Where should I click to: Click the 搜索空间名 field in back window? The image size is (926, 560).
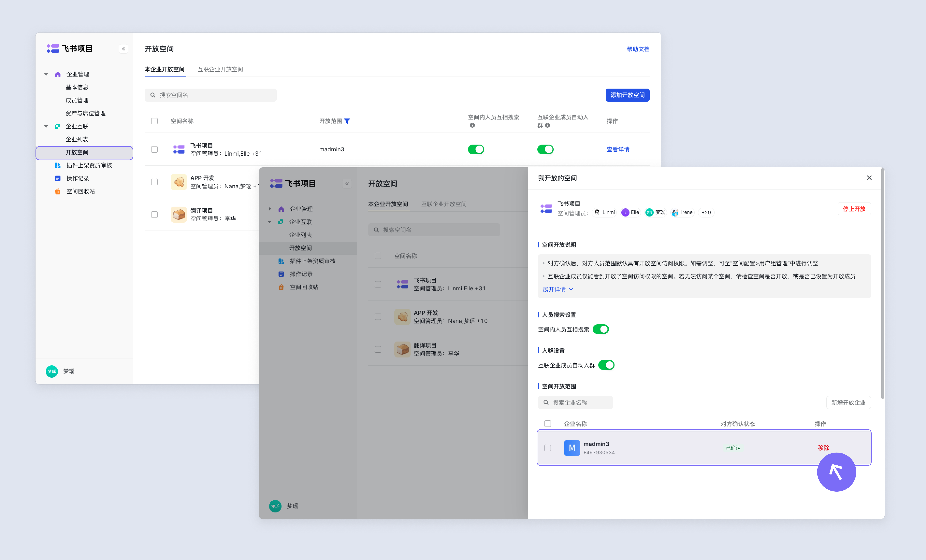pyautogui.click(x=210, y=95)
